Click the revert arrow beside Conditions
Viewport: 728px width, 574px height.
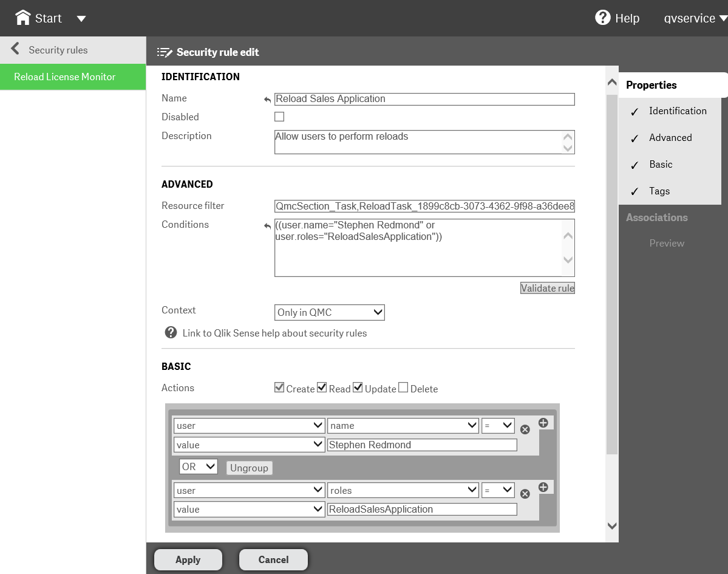click(266, 225)
